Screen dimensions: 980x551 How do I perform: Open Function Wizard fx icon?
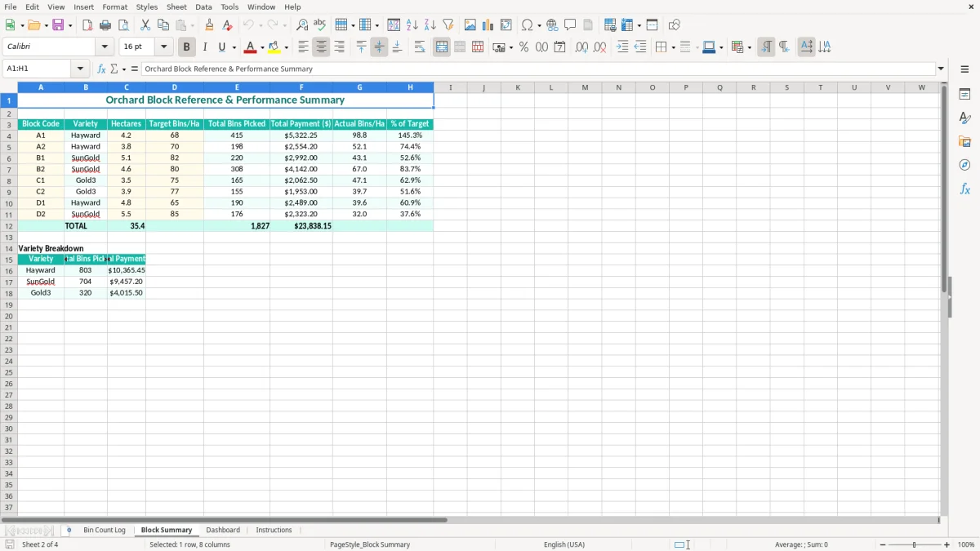[x=101, y=69]
